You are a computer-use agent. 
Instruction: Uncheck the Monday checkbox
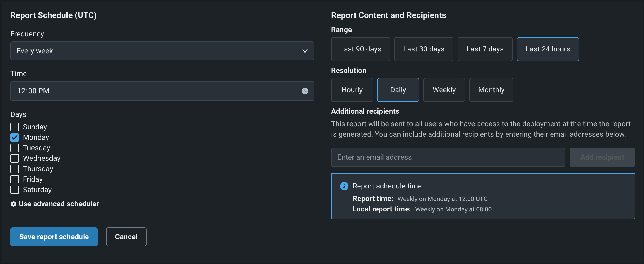pos(15,137)
